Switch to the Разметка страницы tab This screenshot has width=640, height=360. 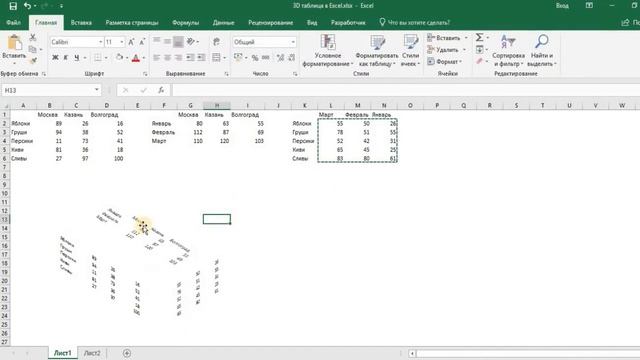(x=131, y=23)
